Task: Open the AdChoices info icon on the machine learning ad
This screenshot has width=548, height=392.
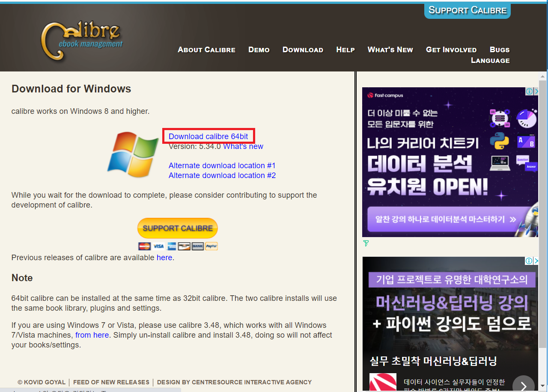Action: 530,261
